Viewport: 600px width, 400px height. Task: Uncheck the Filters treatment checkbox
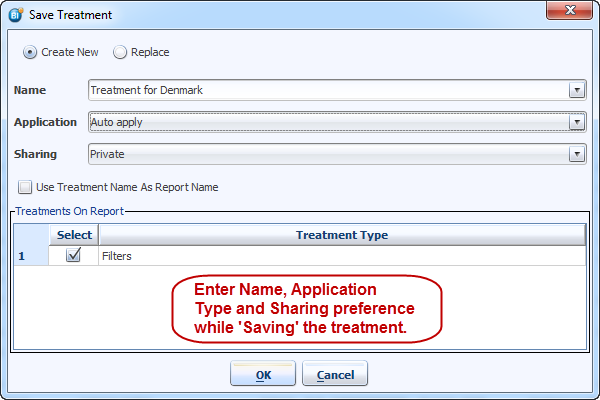coord(74,256)
